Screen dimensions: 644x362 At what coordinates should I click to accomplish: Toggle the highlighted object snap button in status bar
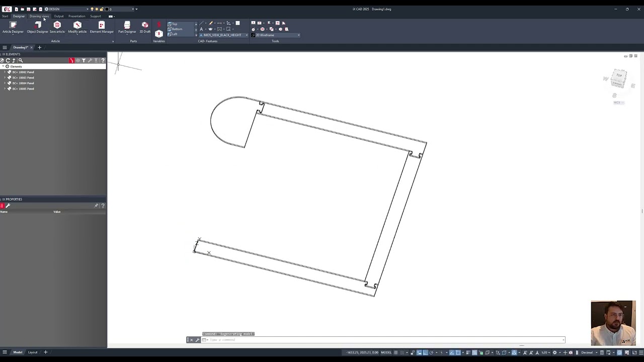click(x=458, y=352)
